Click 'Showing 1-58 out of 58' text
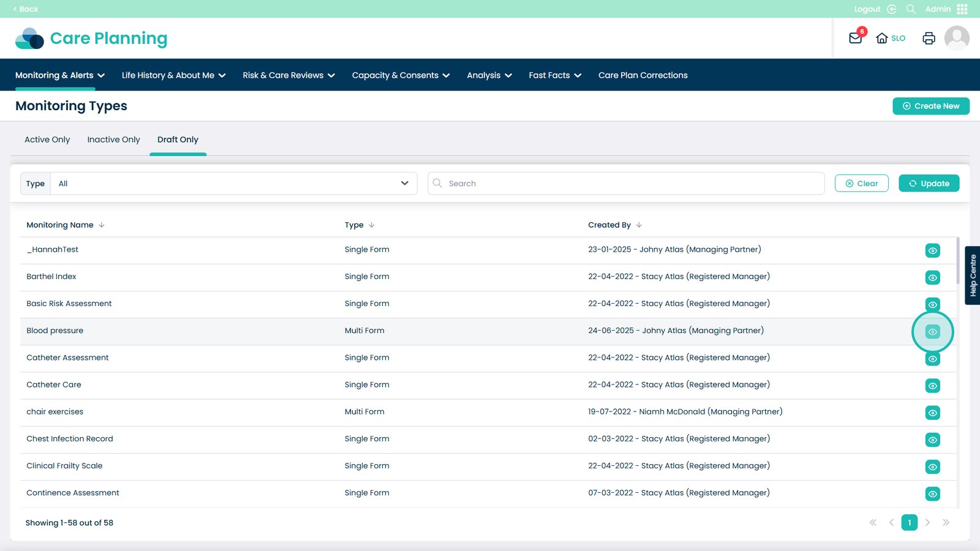The height and width of the screenshot is (551, 980). (69, 523)
